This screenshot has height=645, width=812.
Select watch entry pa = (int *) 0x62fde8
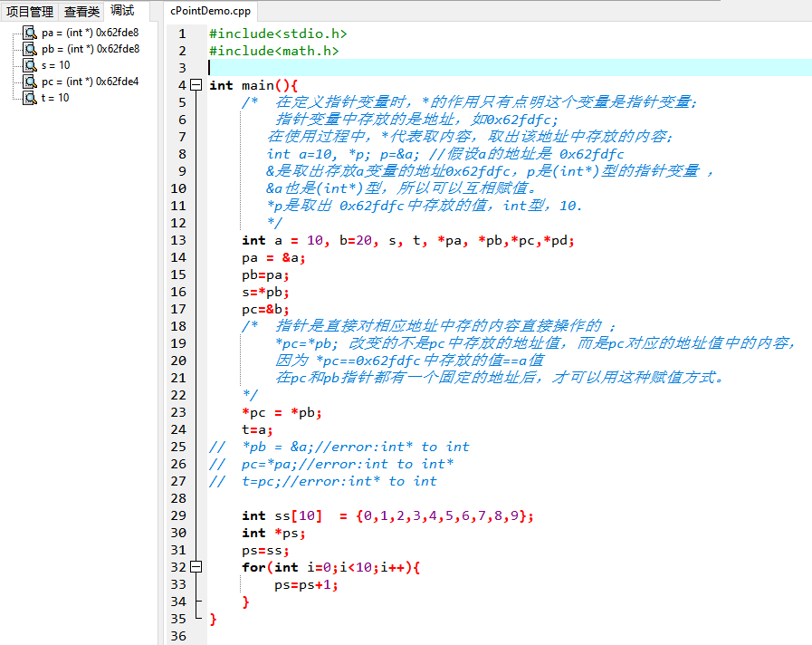click(91, 33)
